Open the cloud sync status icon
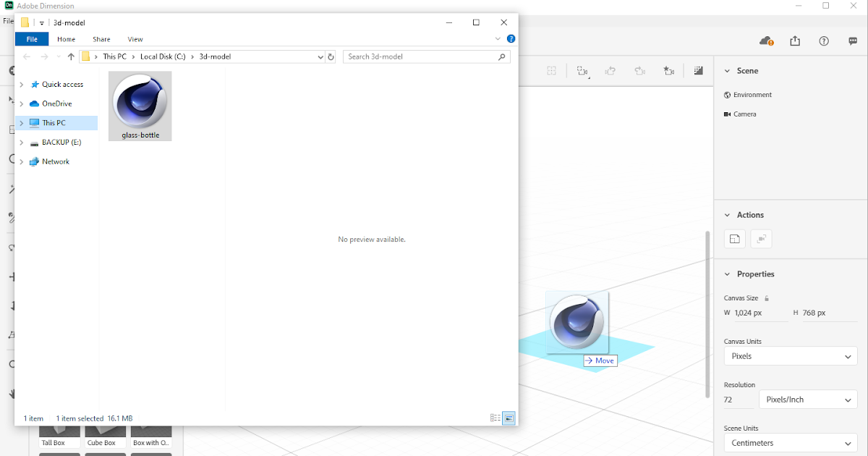Image resolution: width=868 pixels, height=456 pixels. coord(766,41)
